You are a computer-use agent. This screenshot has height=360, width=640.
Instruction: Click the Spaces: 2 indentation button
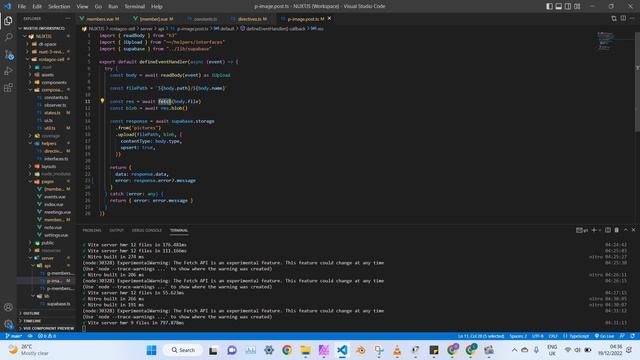(518, 336)
